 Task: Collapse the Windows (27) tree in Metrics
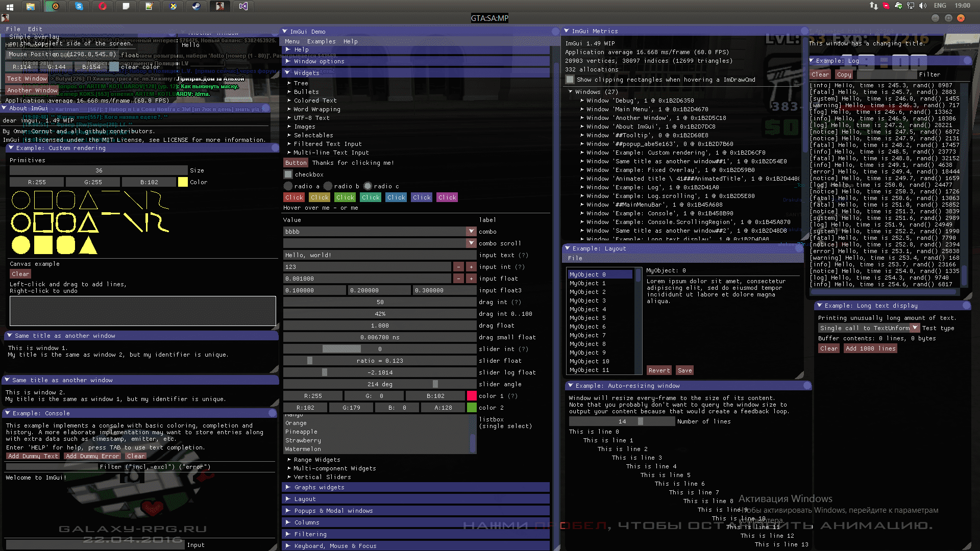click(x=593, y=92)
